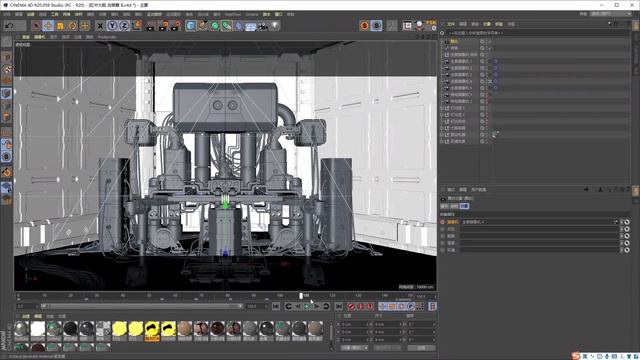Select the Live Selection tool

click(x=36, y=26)
